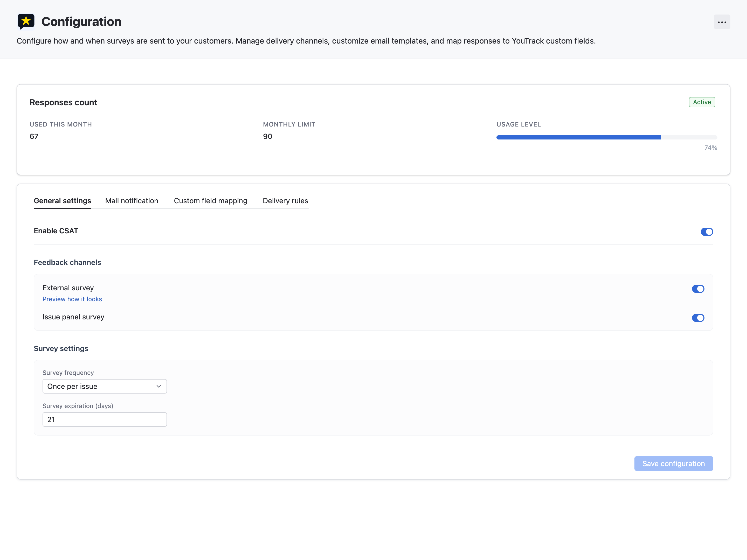Click the USAGE LEVEL label
Viewport: 747px width, 560px height.
(x=518, y=124)
